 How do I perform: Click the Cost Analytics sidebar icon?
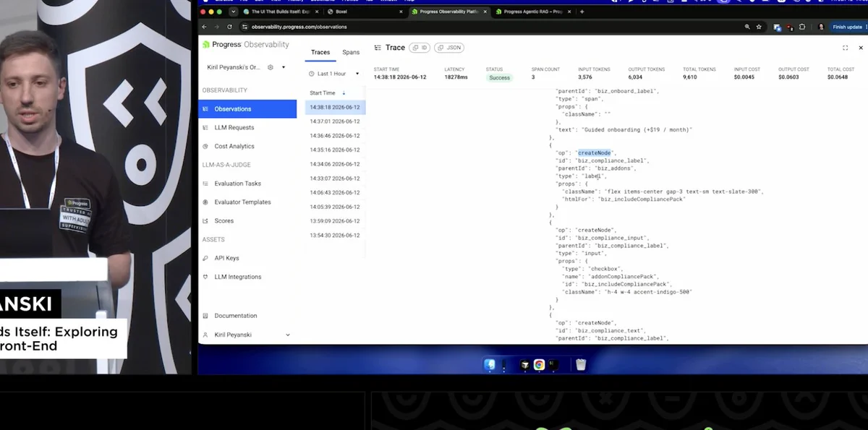point(206,146)
